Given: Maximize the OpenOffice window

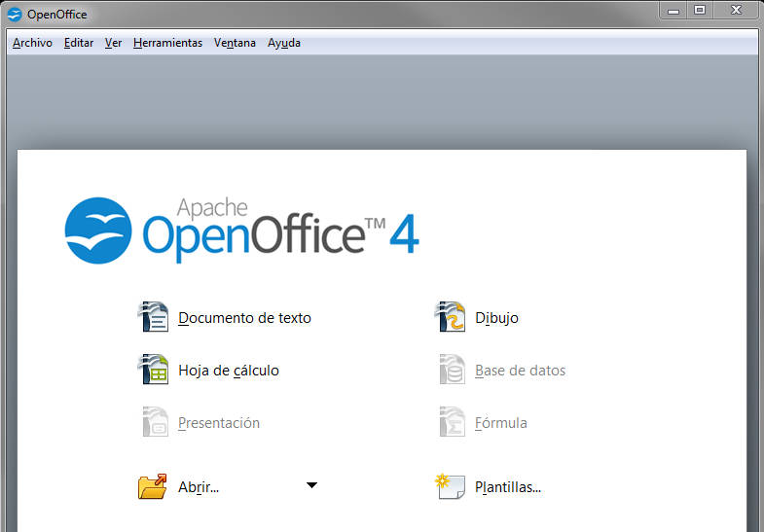Looking at the screenshot, I should pos(700,11).
